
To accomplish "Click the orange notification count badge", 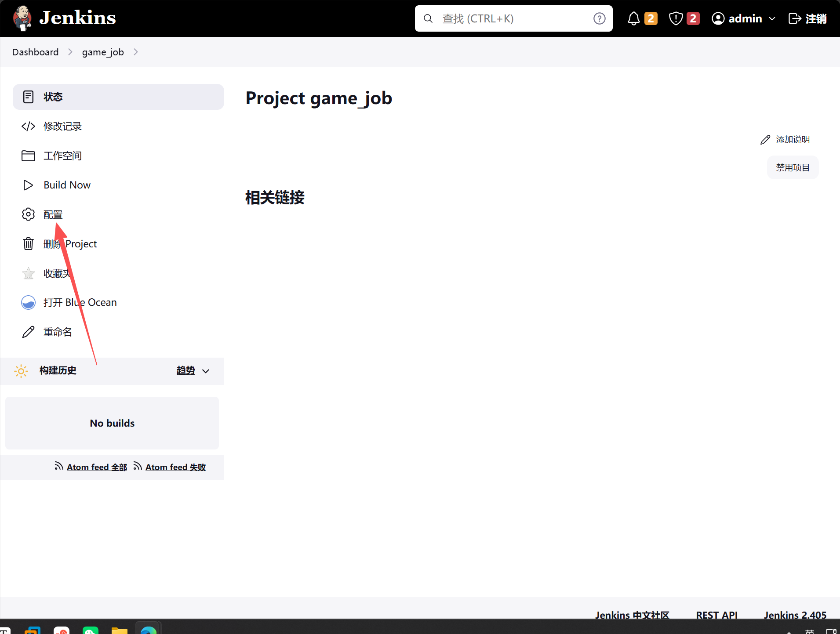I will (651, 18).
